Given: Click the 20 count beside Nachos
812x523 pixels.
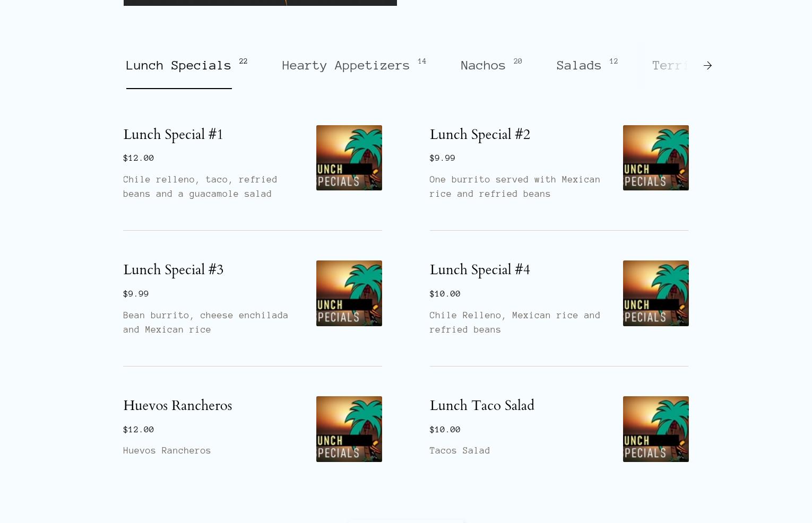Looking at the screenshot, I should click(518, 62).
